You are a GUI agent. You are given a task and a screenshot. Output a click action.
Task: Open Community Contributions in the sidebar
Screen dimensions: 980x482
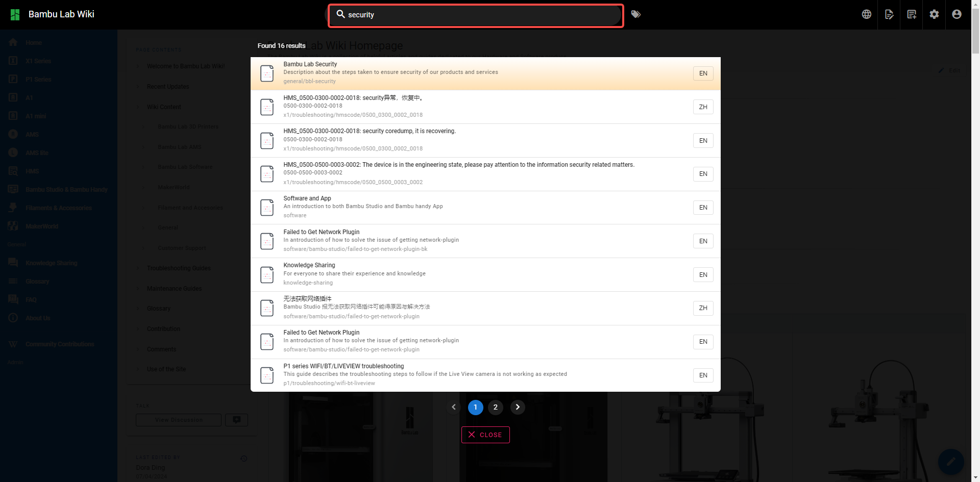[59, 344]
